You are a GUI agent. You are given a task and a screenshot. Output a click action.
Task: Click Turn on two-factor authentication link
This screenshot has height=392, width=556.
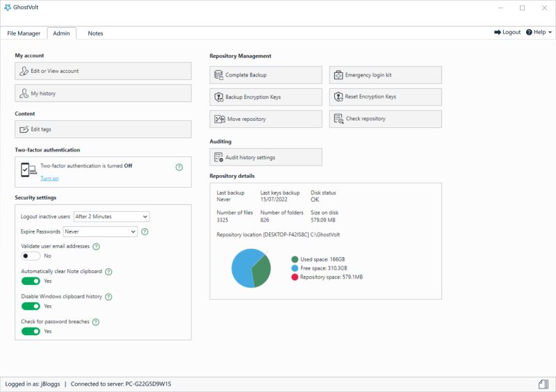(49, 178)
